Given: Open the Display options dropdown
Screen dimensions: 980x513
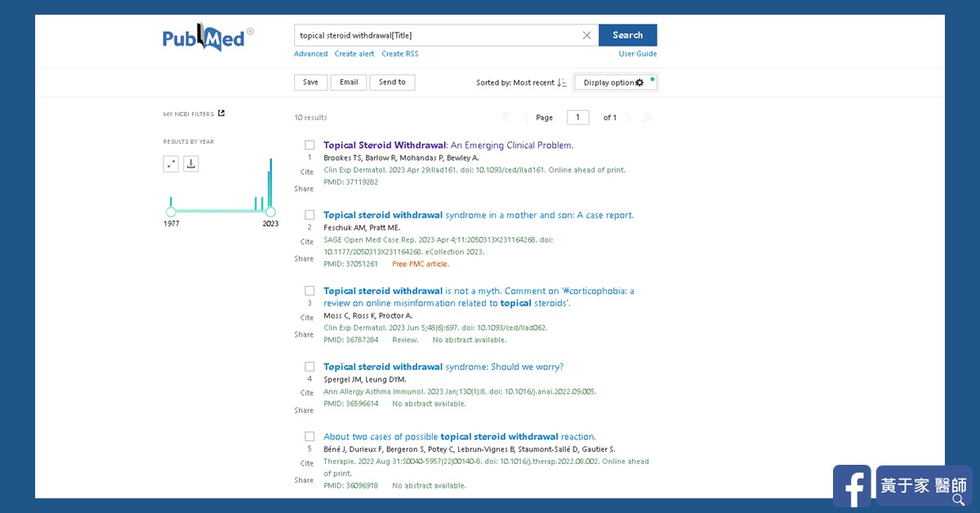Looking at the screenshot, I should 615,83.
